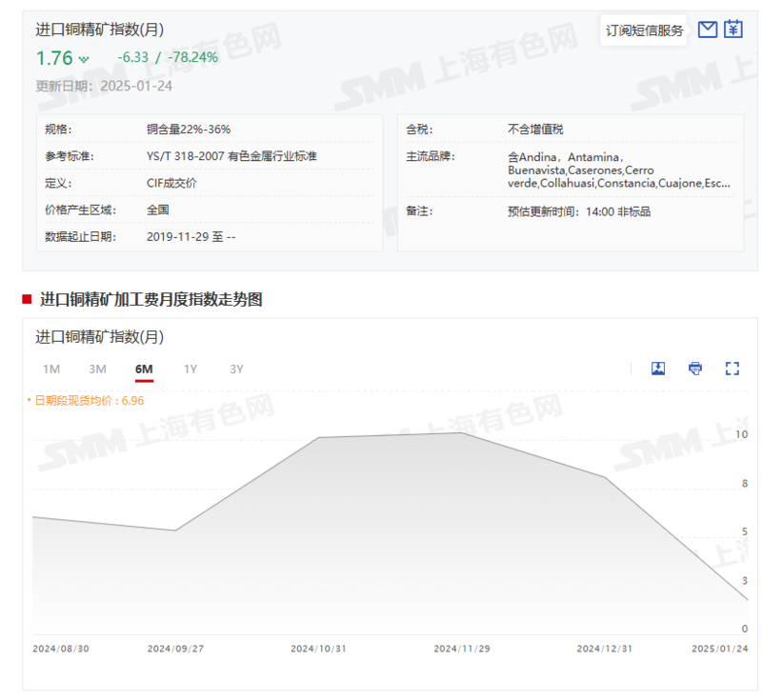The height and width of the screenshot is (700, 762).
Task: Switch chart range to 3Y
Action: point(236,370)
